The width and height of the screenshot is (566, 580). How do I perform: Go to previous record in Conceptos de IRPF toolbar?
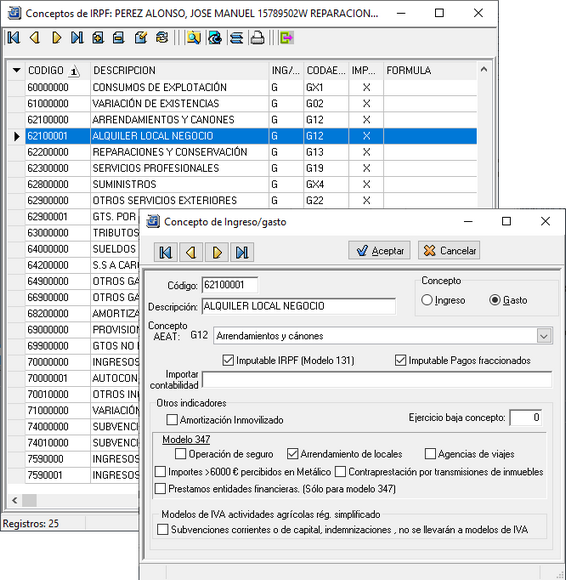pos(35,38)
